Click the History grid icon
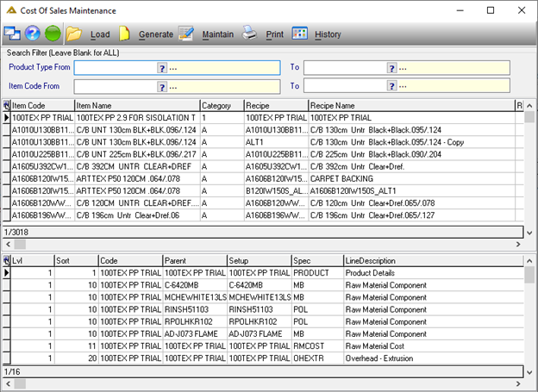538x392 pixels. (299, 34)
